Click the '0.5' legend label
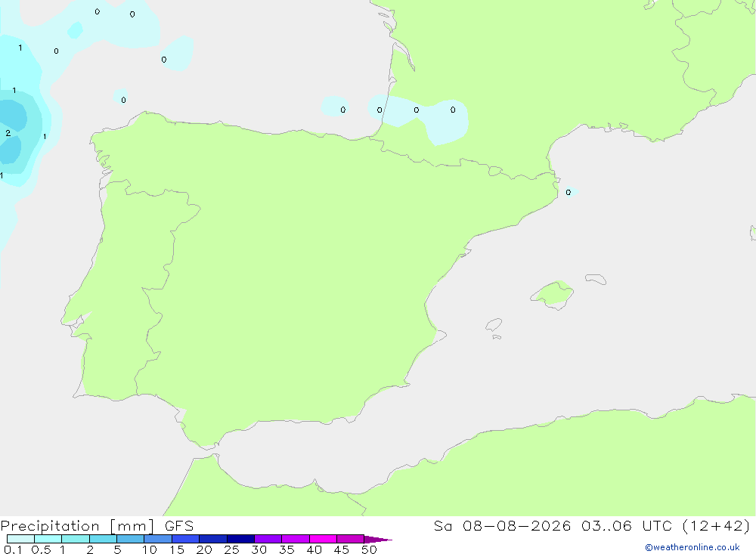The height and width of the screenshot is (554, 756). 41,549
